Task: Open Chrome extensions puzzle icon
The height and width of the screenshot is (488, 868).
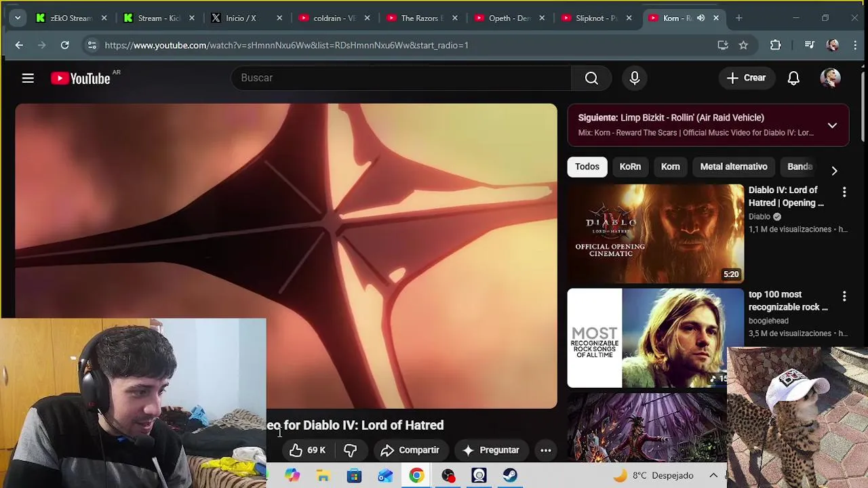Action: 776,45
